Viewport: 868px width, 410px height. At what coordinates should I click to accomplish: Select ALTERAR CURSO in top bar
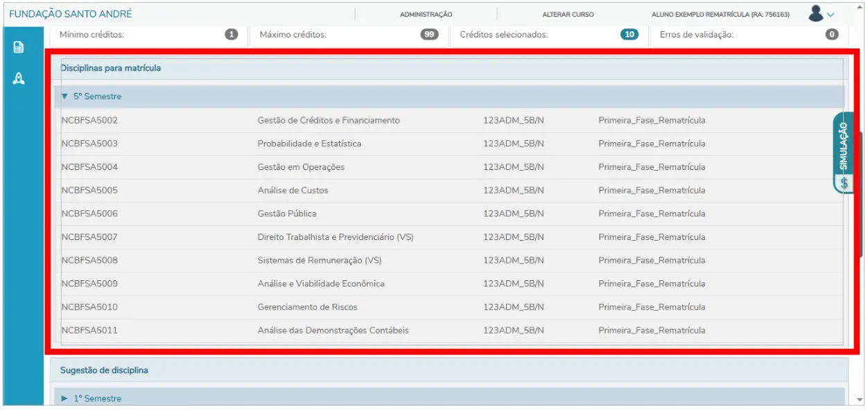[567, 15]
